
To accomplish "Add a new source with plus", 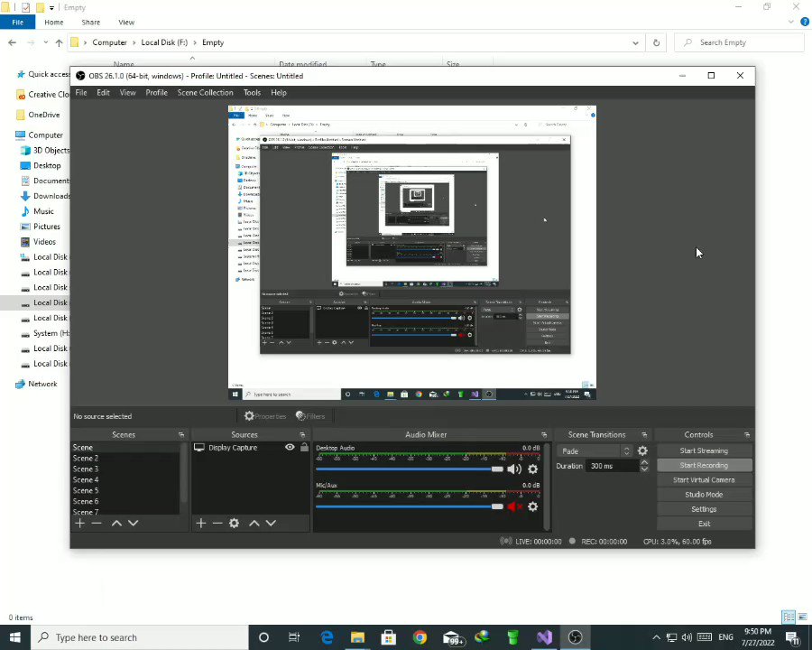I will click(x=201, y=523).
